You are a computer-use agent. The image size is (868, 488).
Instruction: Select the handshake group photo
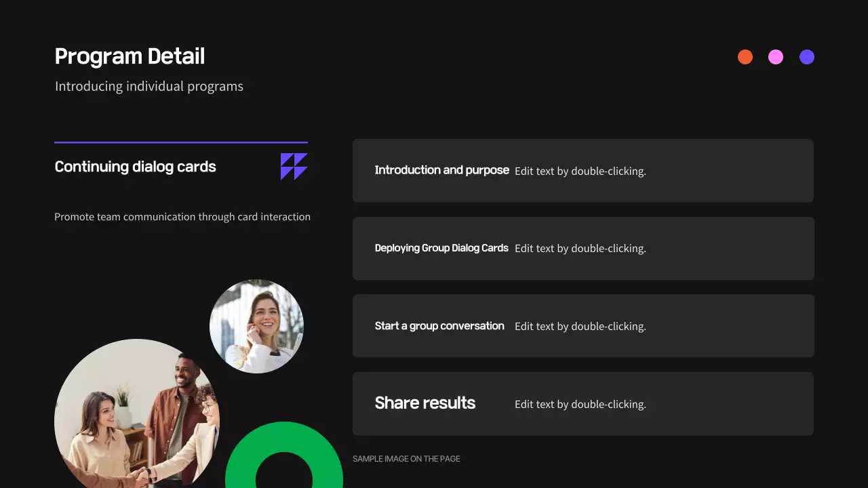point(137,413)
